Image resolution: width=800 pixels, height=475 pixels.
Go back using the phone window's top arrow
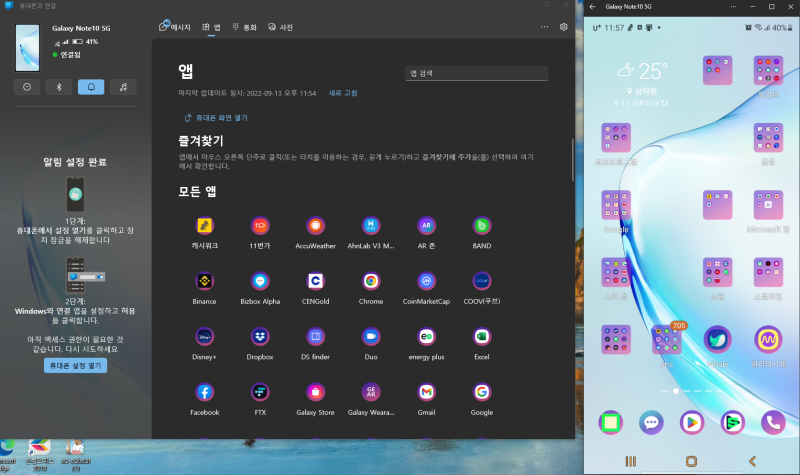coord(592,7)
